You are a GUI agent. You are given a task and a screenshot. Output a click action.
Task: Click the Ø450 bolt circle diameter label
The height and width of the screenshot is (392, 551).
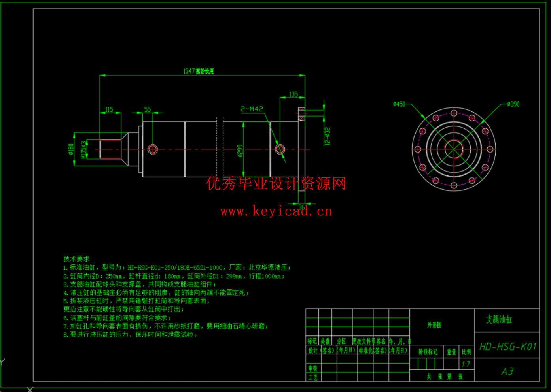coord(399,104)
